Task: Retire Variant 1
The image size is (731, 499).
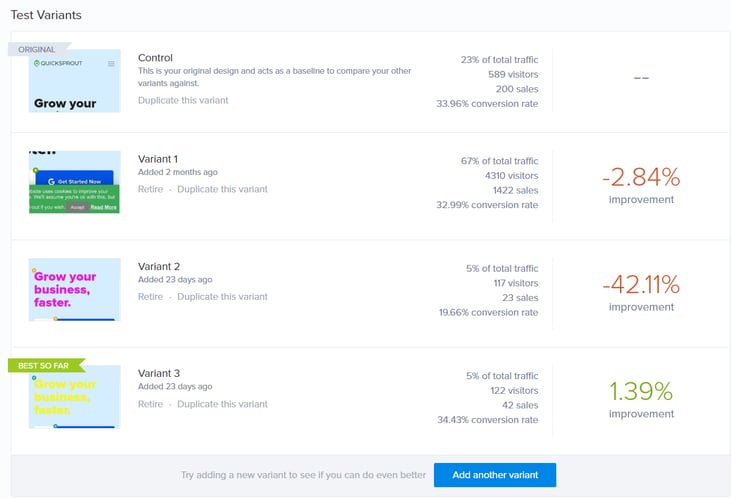Action: tap(150, 189)
